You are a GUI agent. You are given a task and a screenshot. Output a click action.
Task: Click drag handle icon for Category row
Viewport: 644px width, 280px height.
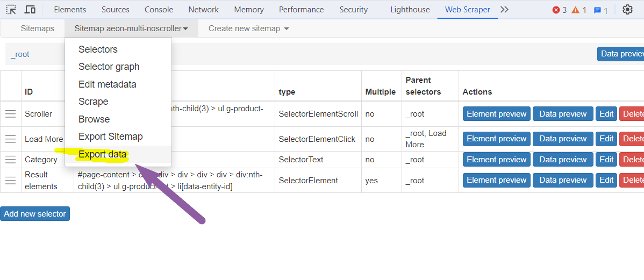click(10, 160)
